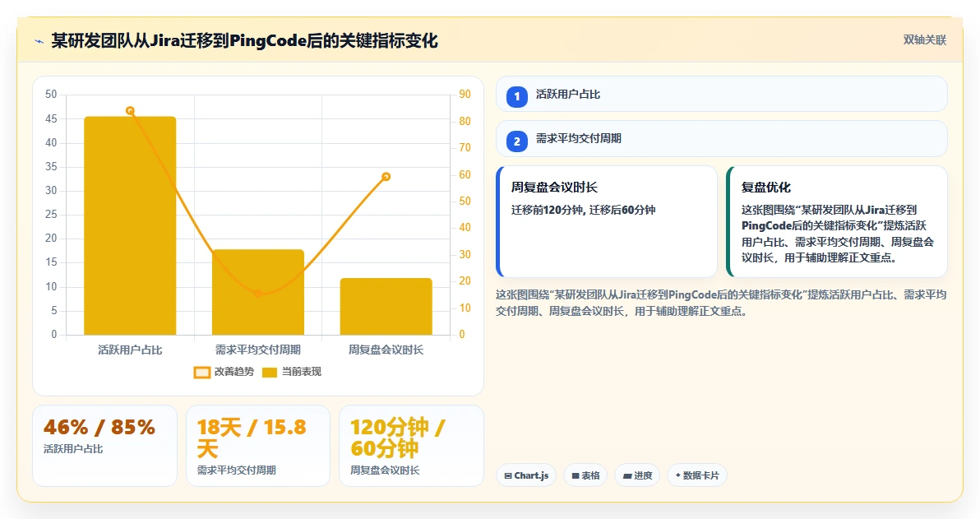
Task: Click the 双轴关联 label in the header
Action: (x=924, y=40)
